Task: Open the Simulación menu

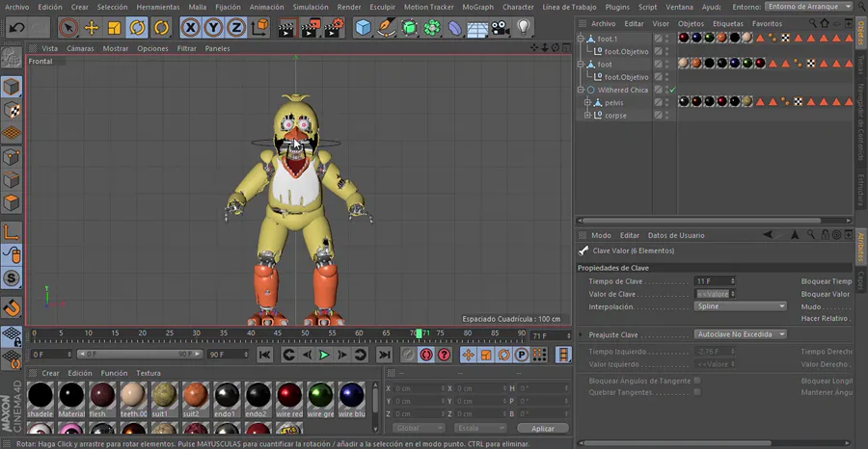Action: click(x=310, y=7)
